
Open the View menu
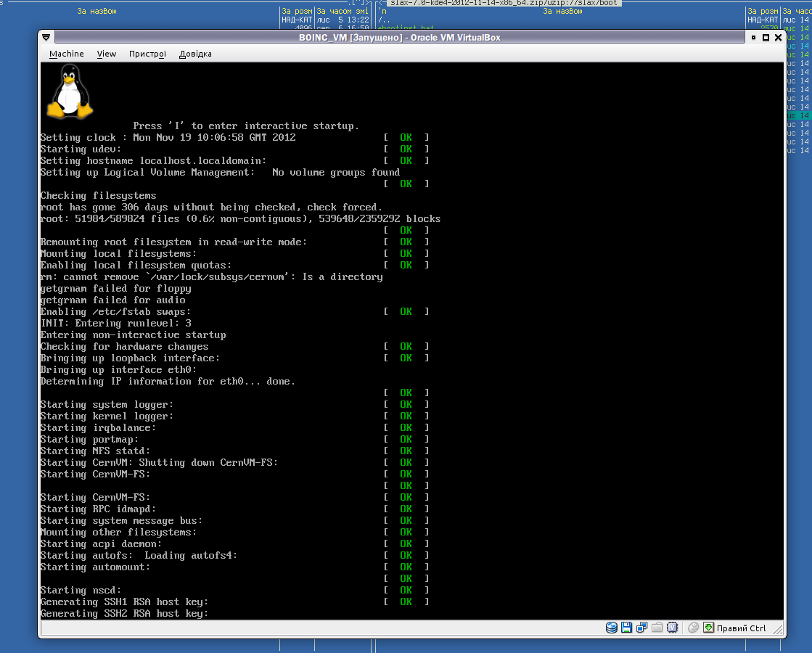pos(107,54)
